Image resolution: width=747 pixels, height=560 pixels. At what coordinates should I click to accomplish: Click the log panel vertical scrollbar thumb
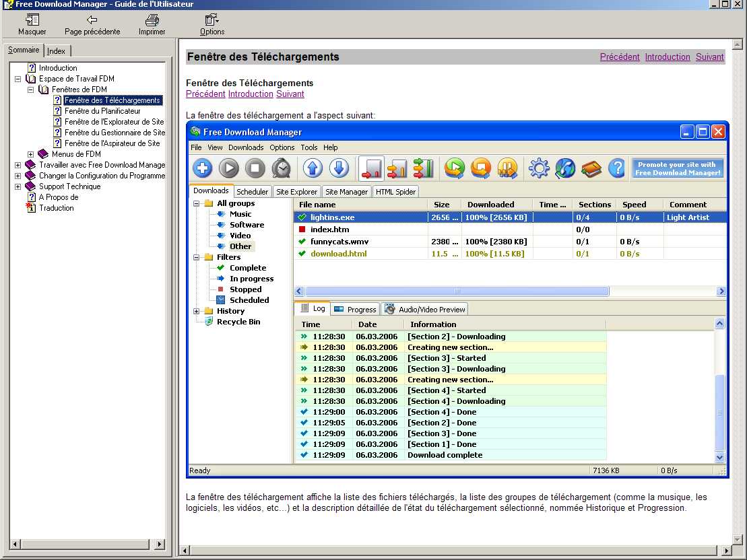coord(720,413)
